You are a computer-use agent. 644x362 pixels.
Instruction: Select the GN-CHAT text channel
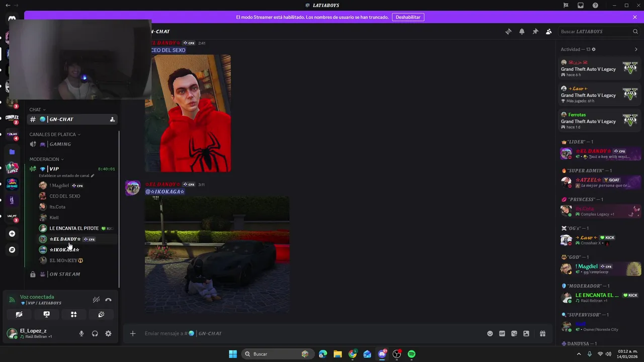click(x=72, y=119)
